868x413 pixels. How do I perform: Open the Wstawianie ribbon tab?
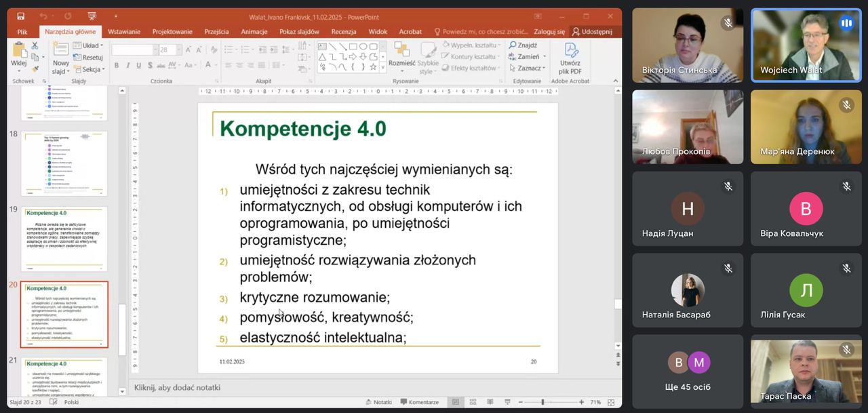(124, 31)
